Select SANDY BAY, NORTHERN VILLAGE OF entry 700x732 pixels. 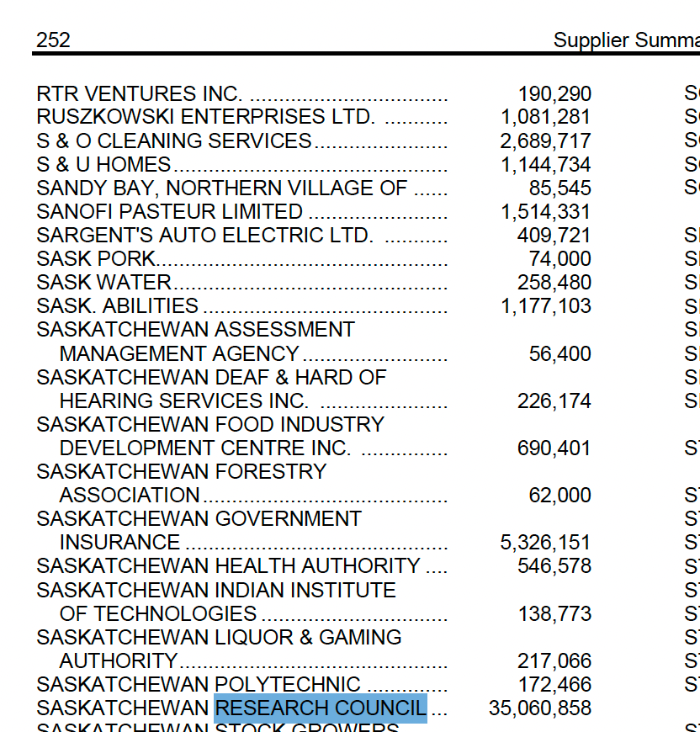[221, 188]
